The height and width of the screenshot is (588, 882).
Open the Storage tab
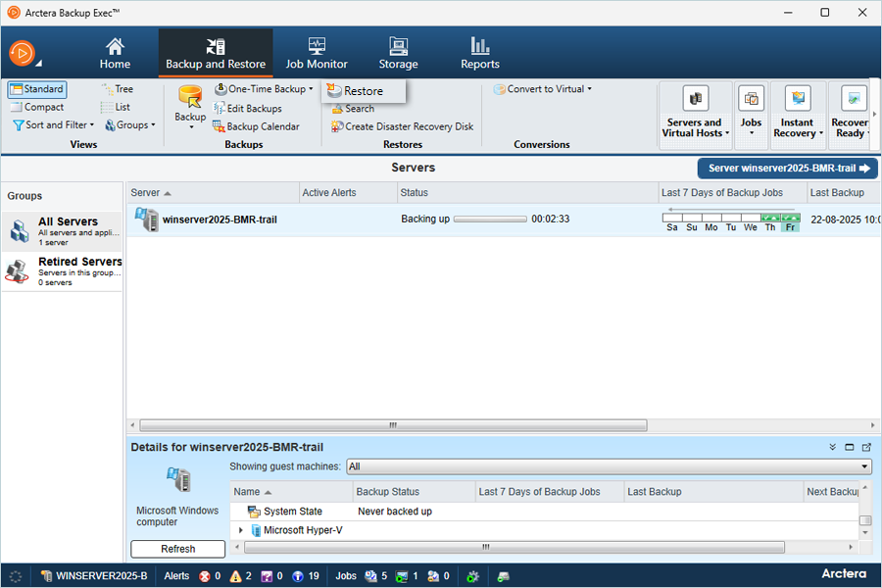pos(398,54)
